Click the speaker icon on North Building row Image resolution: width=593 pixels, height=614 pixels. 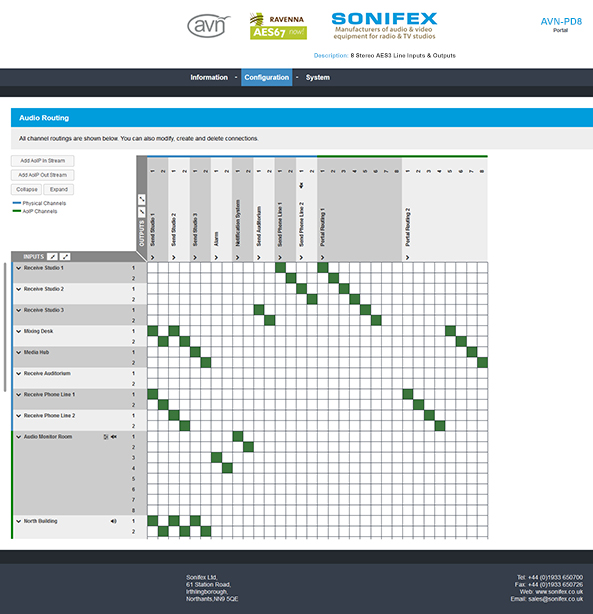point(114,521)
